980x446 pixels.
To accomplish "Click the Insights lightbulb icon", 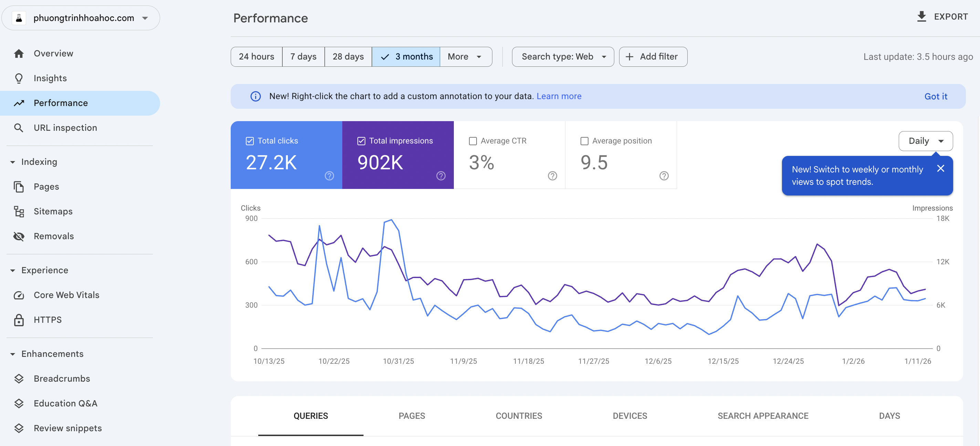I will click(x=19, y=78).
